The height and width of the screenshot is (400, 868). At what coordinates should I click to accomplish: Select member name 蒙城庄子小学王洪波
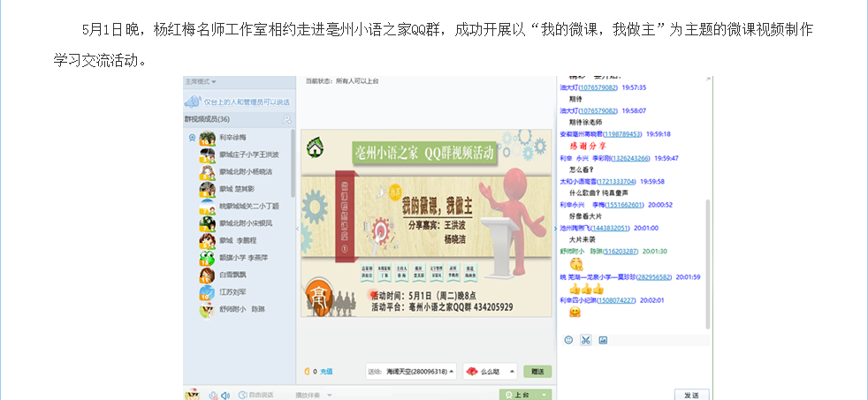tap(249, 155)
